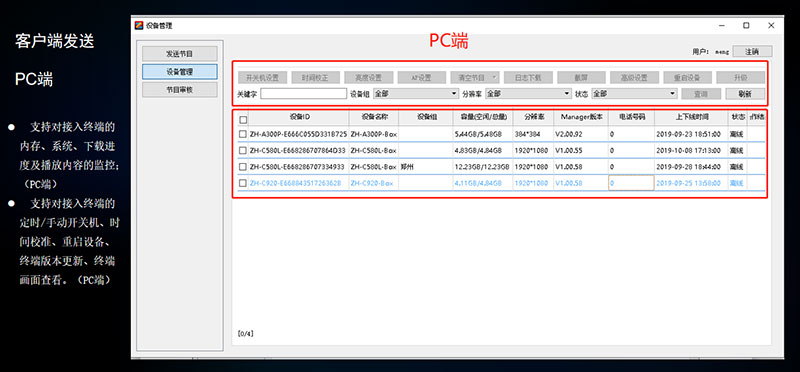
Task: Select the 设备管理 sidebar button
Action: 180,71
